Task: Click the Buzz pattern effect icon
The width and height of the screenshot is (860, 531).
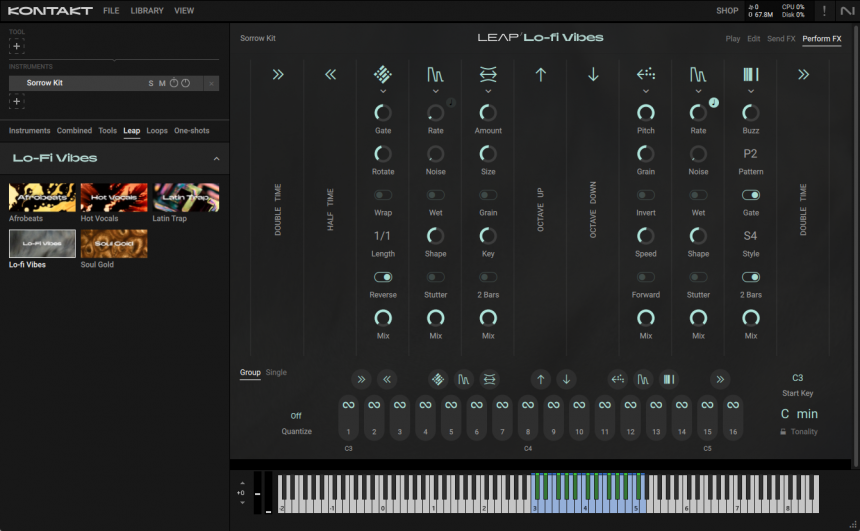Action: tap(751, 74)
